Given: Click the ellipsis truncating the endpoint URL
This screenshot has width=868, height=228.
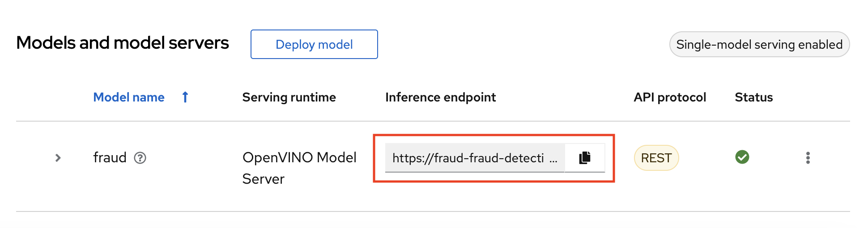Looking at the screenshot, I should (x=553, y=159).
